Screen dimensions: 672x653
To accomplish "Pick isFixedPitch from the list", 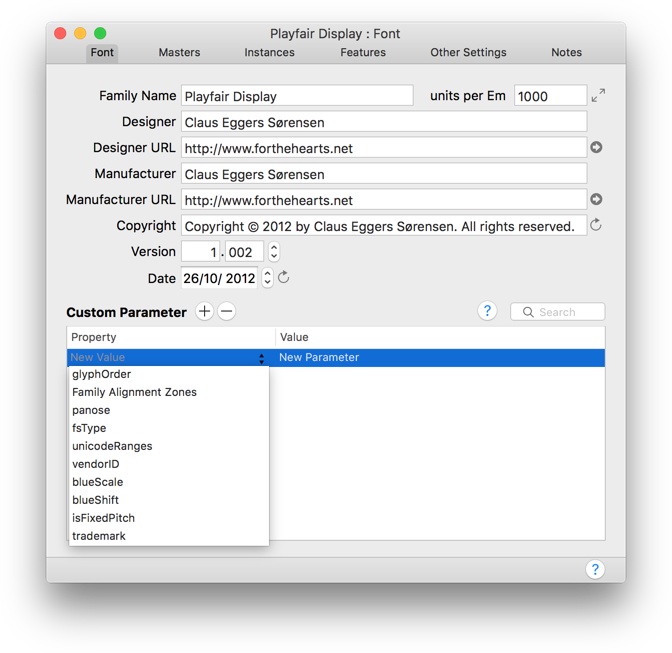I will coord(169,518).
